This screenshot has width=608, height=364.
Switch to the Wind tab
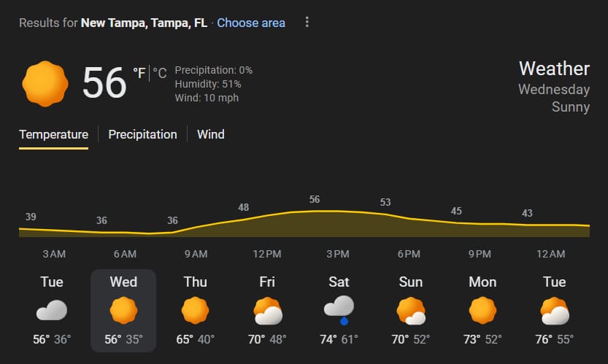210,134
